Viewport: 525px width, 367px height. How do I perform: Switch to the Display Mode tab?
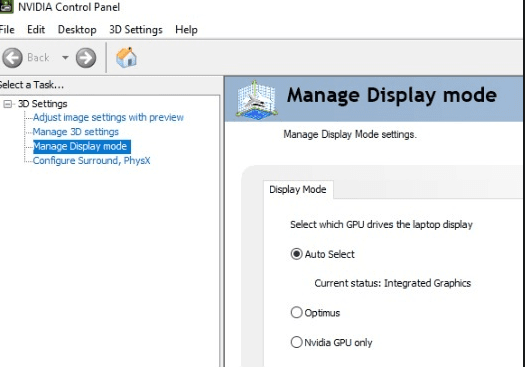click(x=298, y=190)
